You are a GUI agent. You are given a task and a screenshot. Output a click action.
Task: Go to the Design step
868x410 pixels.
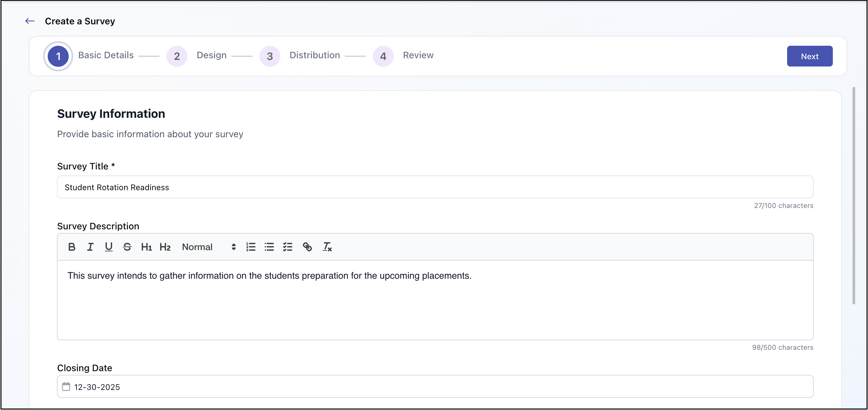177,56
